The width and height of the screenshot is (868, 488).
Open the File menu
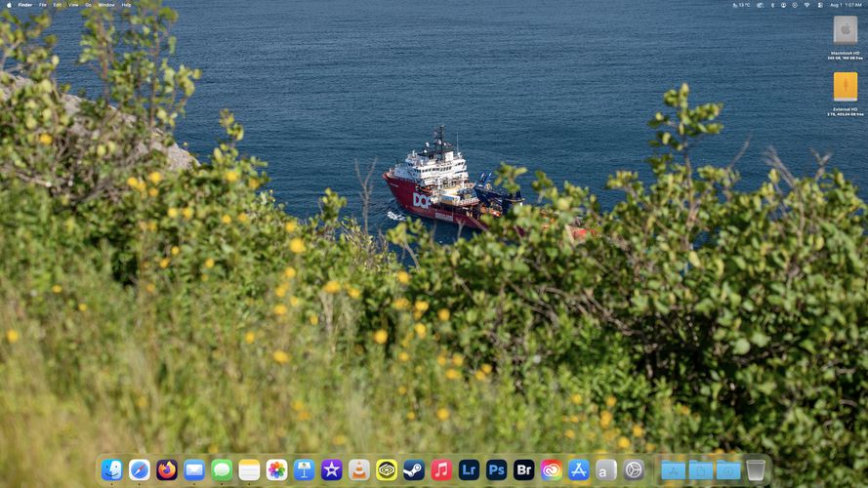(x=43, y=5)
